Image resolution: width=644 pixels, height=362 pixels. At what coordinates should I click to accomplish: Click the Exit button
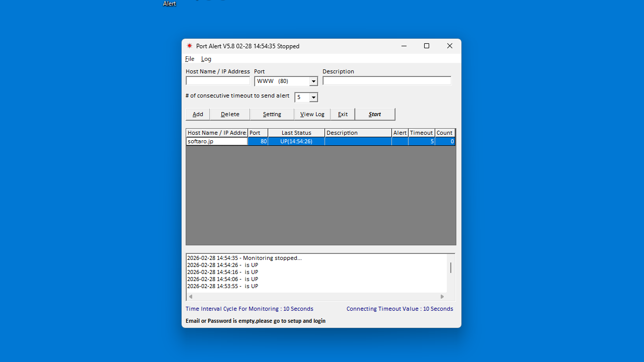click(343, 114)
